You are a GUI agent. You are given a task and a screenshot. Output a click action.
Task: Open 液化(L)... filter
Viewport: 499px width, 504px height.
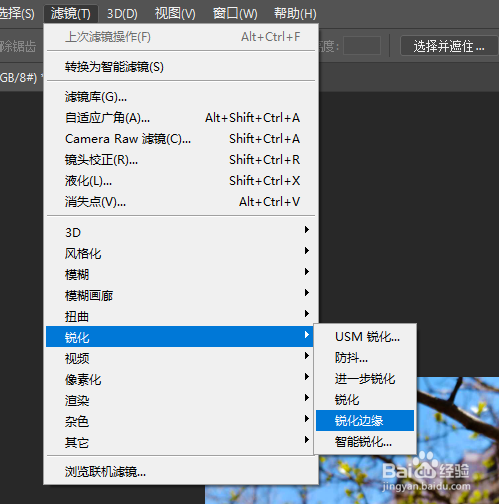click(x=180, y=181)
